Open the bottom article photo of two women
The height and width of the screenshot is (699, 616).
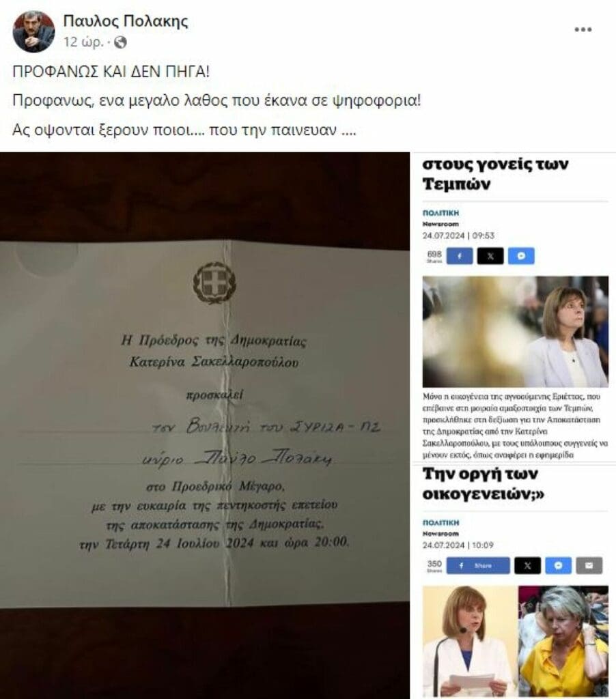point(515,642)
